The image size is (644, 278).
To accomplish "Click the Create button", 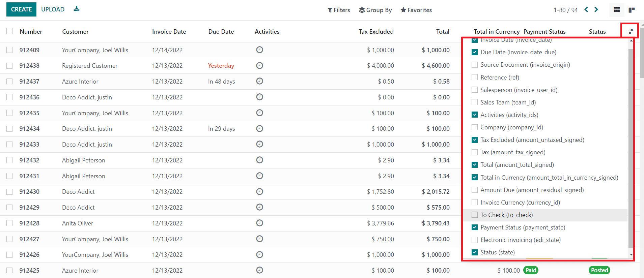I will [x=21, y=9].
